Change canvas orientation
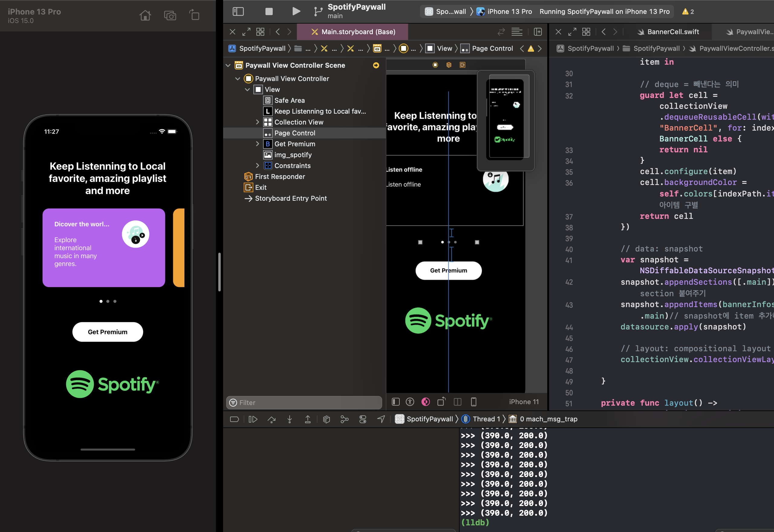 pos(441,401)
